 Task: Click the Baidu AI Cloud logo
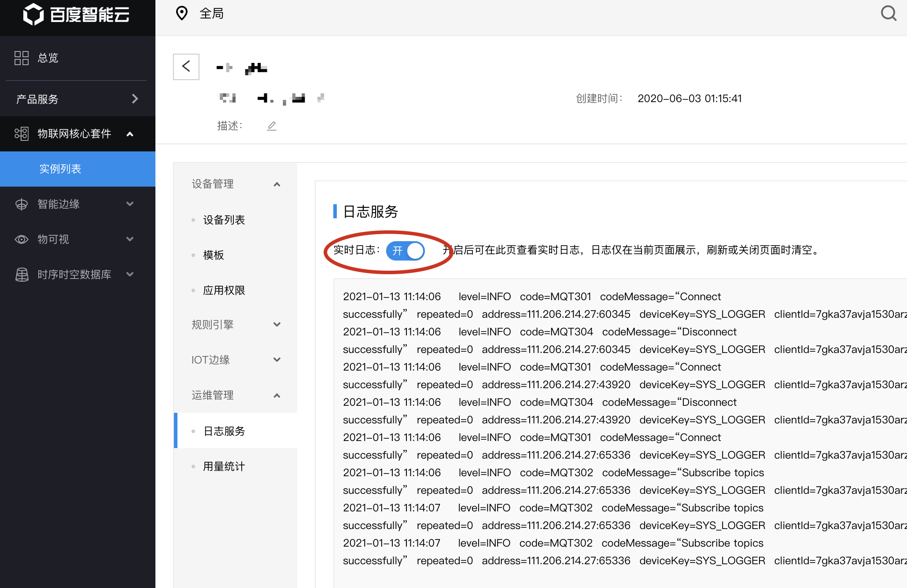[x=76, y=15]
